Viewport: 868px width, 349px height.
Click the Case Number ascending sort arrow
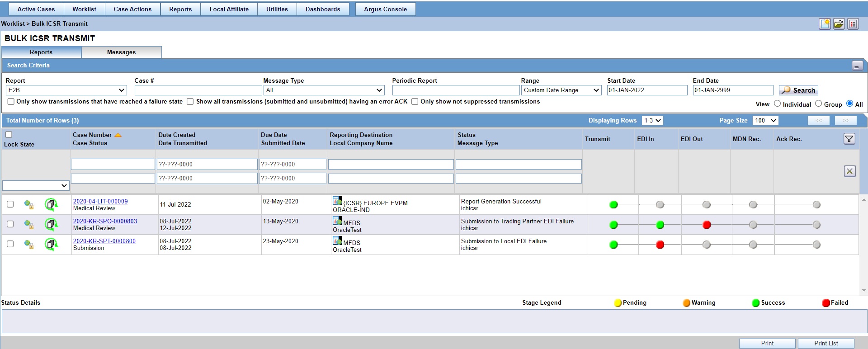(118, 135)
